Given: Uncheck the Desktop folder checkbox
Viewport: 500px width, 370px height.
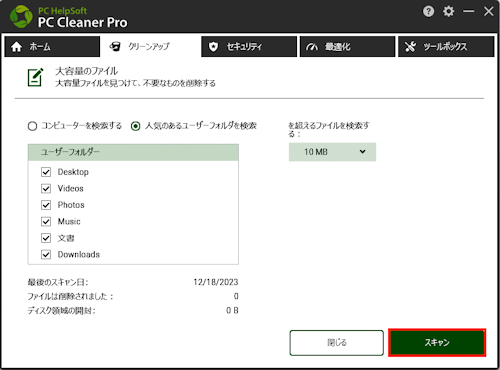Looking at the screenshot, I should (x=46, y=172).
